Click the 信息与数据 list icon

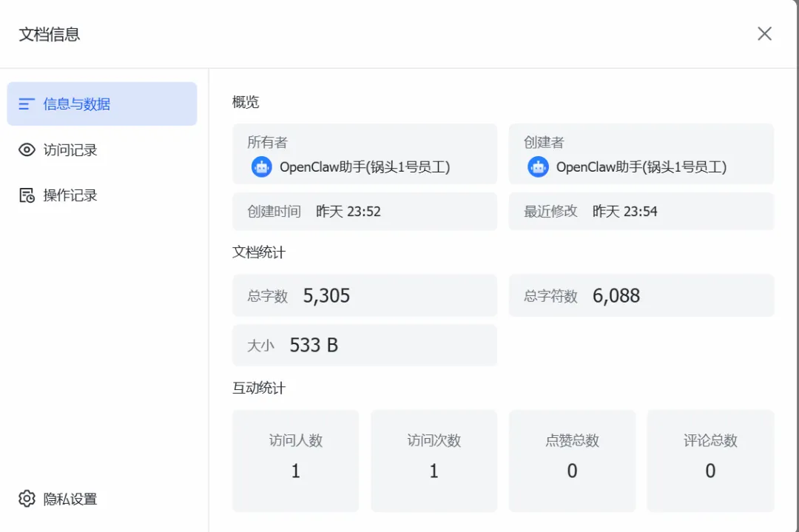click(x=27, y=104)
